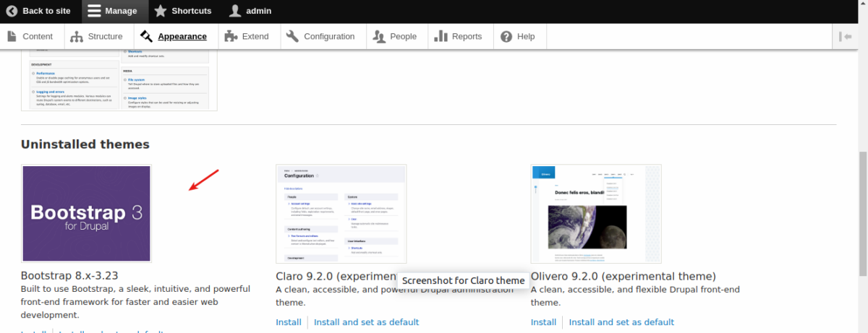The image size is (868, 333).
Task: Click the People icon in toolbar
Action: [x=379, y=36]
